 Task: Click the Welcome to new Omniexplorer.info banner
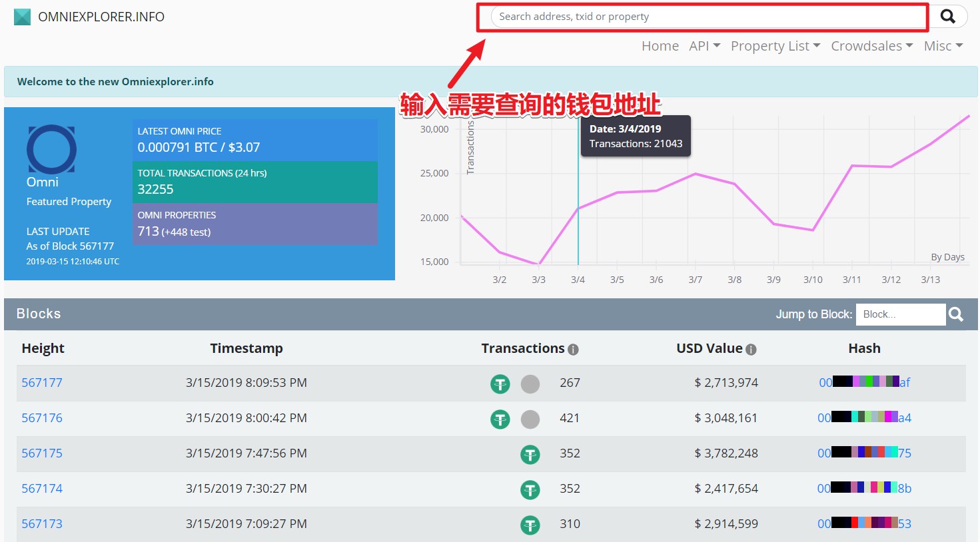coord(490,82)
